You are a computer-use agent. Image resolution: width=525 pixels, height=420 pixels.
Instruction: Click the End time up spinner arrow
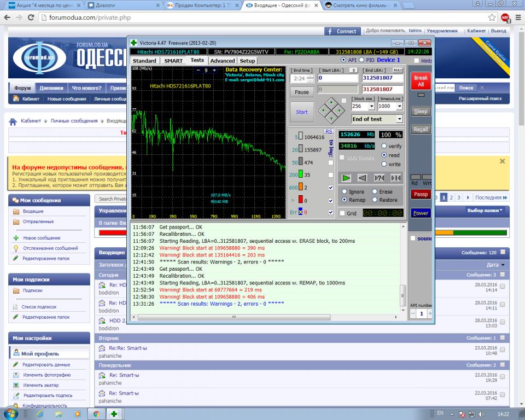[311, 77]
